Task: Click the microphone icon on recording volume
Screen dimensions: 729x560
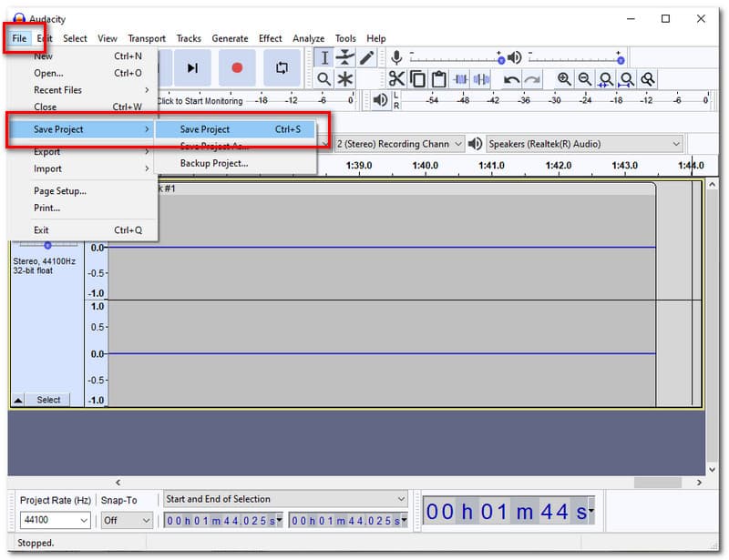Action: tap(396, 57)
